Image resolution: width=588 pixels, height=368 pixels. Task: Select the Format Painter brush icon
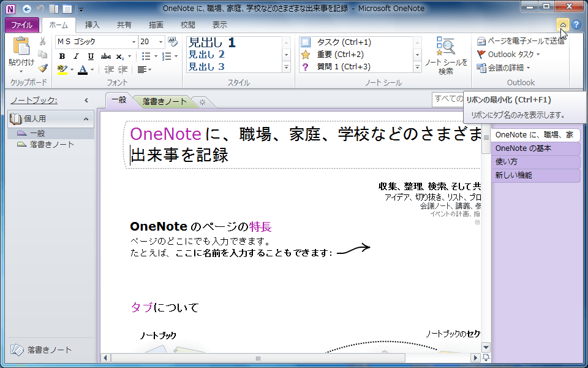tap(43, 68)
